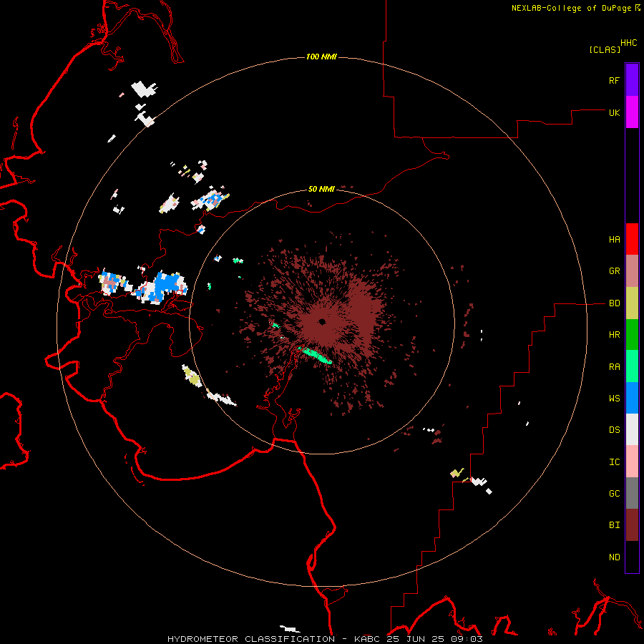Click the BD legend label
Screen dimensions: 644x644
pos(614,303)
